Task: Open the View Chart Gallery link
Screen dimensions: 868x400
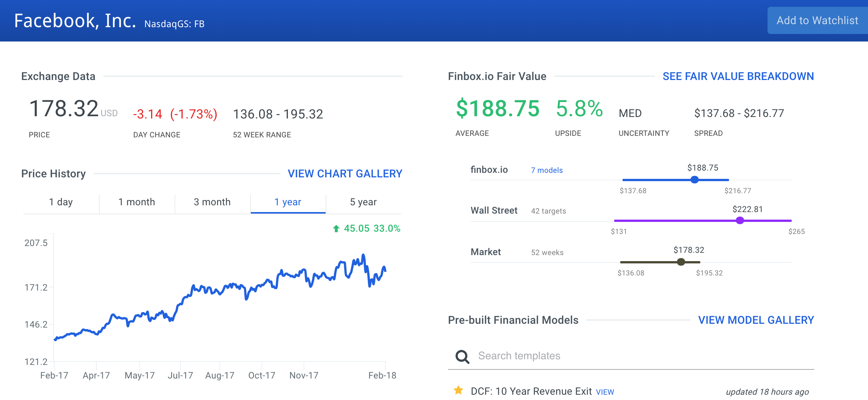Action: pos(345,174)
